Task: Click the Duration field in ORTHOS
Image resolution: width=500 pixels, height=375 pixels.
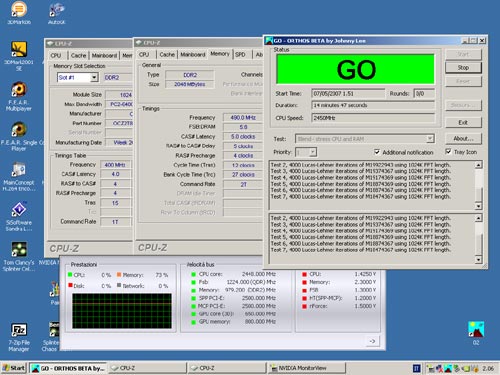Action: [x=373, y=105]
